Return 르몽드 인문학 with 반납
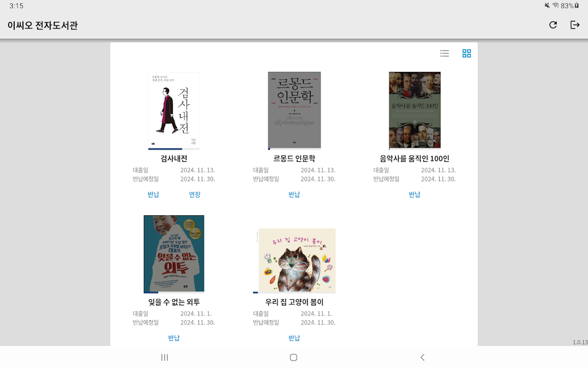Screen dimensions: 588x368 click(294, 195)
